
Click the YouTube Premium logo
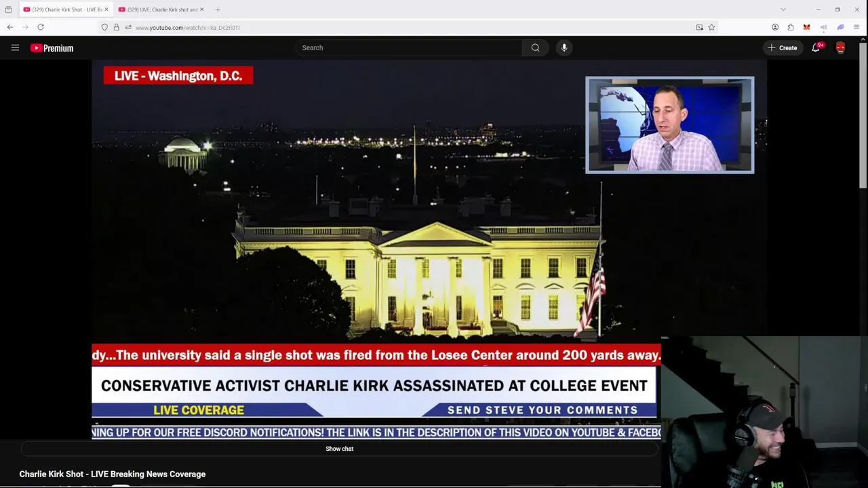[x=52, y=48]
